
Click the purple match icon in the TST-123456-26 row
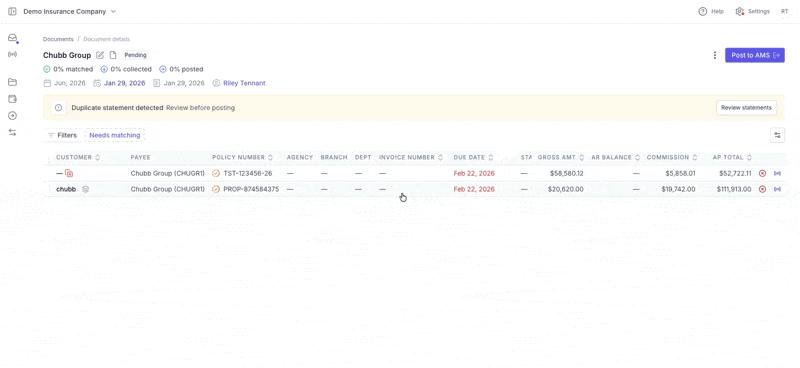[778, 174]
